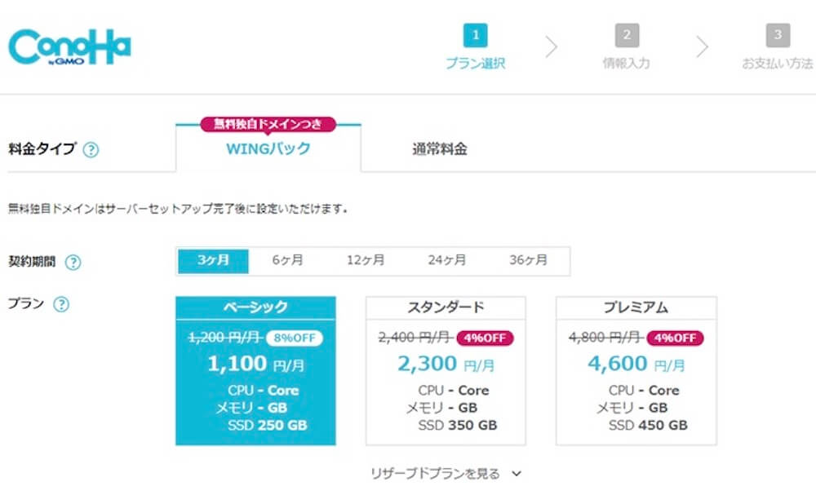Select the 6ヶ月 contract period

287,261
